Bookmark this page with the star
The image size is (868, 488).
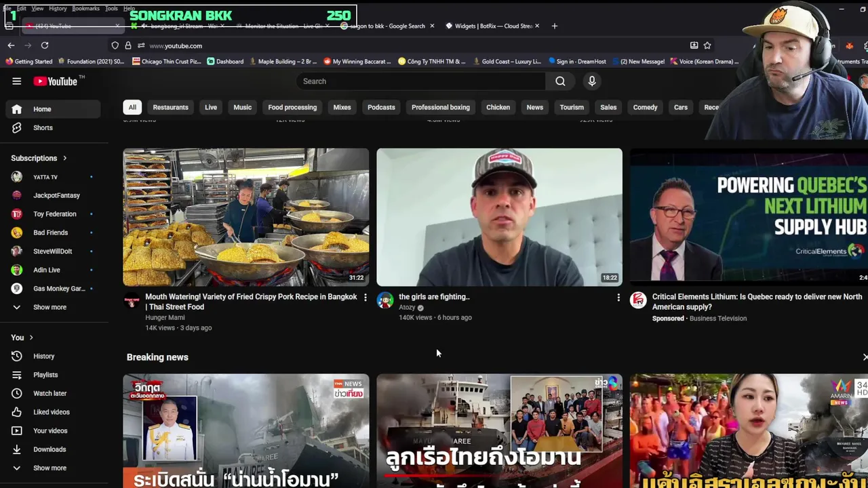707,45
